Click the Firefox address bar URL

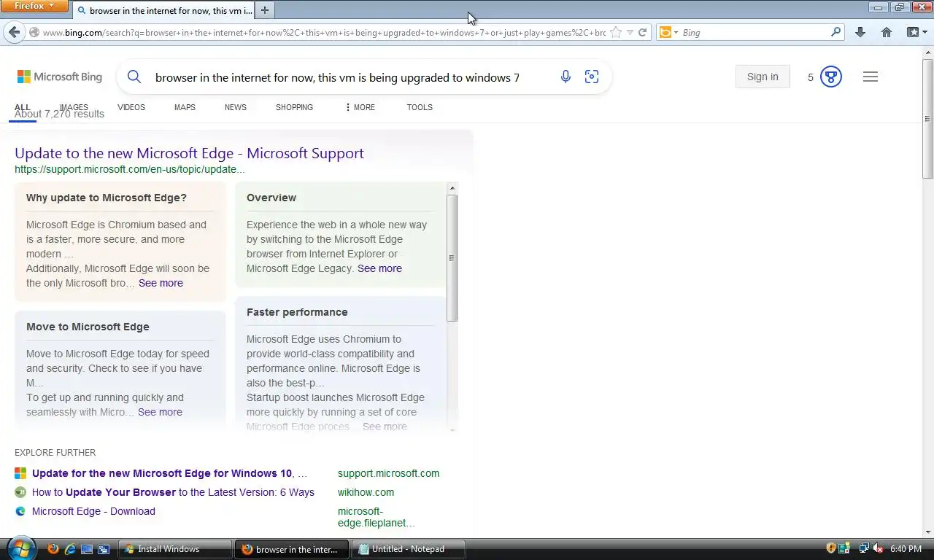pyautogui.click(x=324, y=32)
